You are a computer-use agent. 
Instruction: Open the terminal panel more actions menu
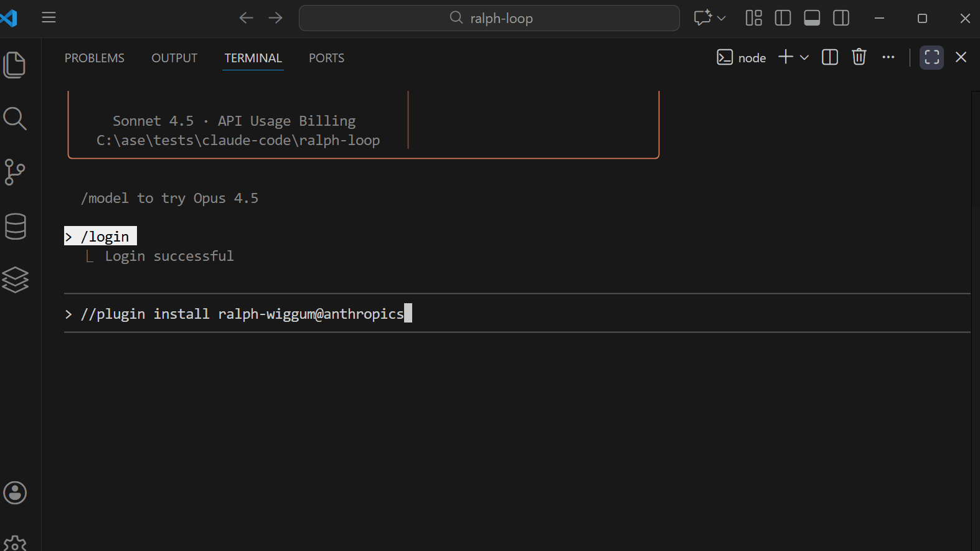tap(888, 57)
